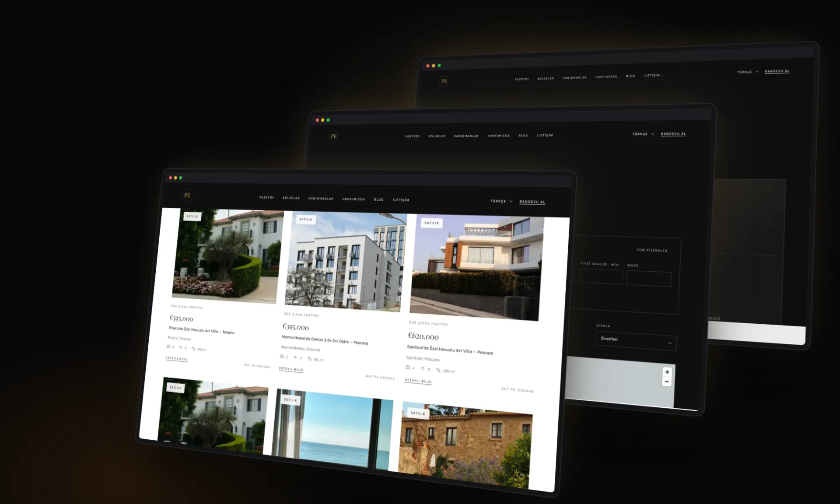The height and width of the screenshot is (504, 840).
Task: Open Bölgeler menu in the front window
Action: tap(291, 198)
